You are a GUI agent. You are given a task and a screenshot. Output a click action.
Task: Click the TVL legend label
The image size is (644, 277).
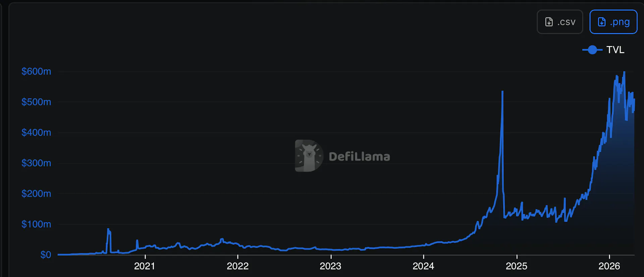click(x=615, y=50)
